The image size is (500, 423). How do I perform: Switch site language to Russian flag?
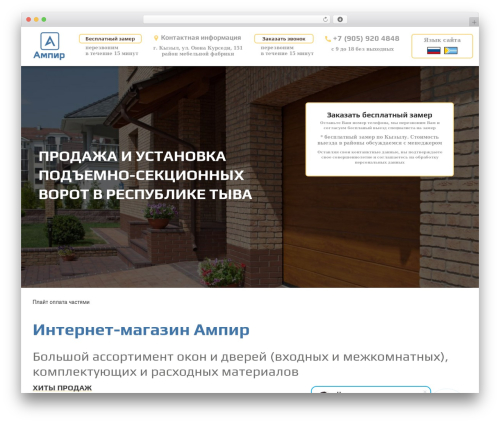(434, 51)
